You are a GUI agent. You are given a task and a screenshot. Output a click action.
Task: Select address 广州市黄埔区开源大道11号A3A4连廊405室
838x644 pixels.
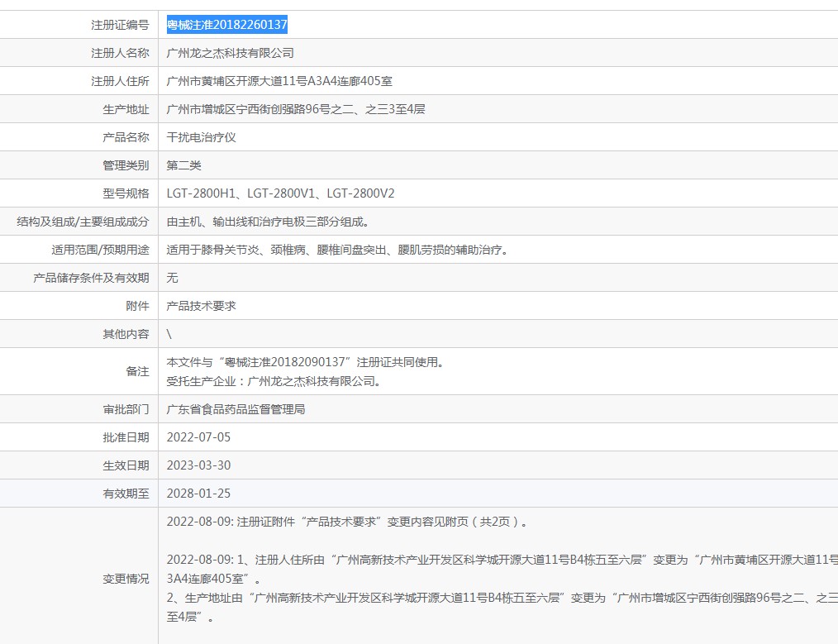pos(279,81)
